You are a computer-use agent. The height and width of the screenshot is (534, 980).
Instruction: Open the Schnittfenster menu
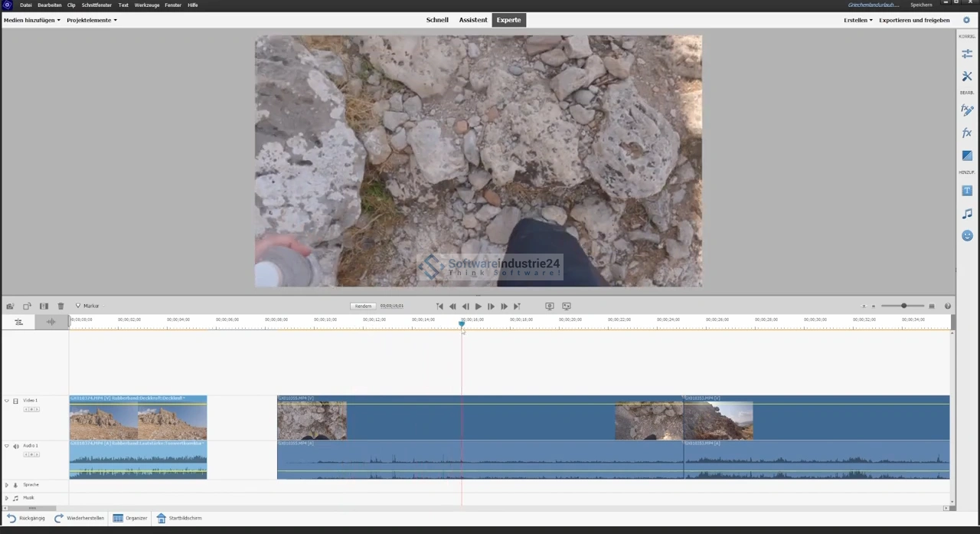pyautogui.click(x=96, y=5)
